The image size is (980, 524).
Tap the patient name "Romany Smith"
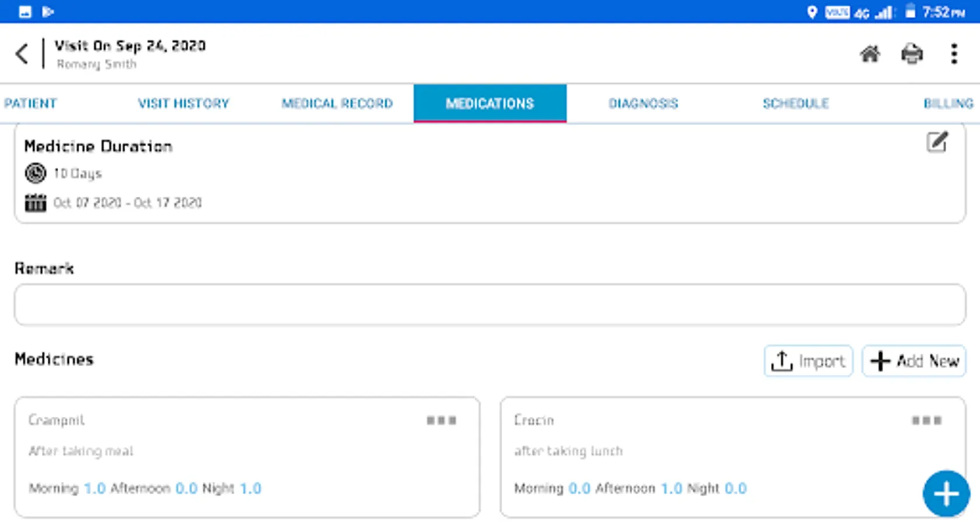[97, 64]
